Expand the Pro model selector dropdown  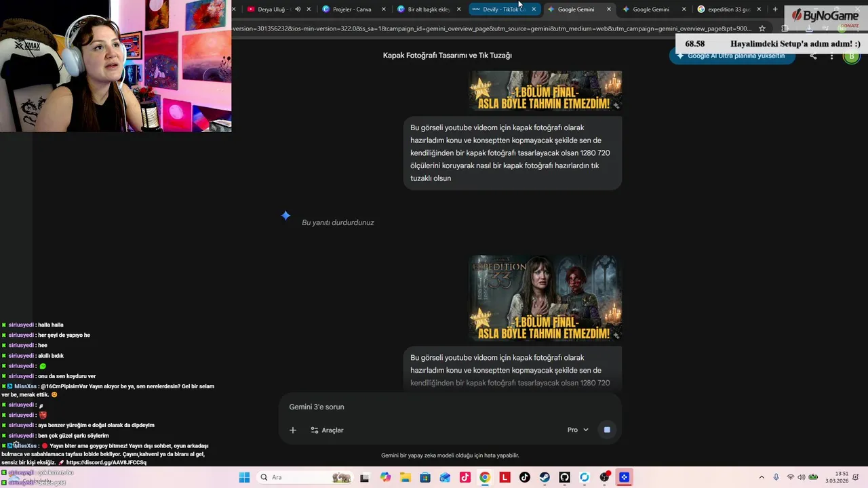[x=578, y=430]
